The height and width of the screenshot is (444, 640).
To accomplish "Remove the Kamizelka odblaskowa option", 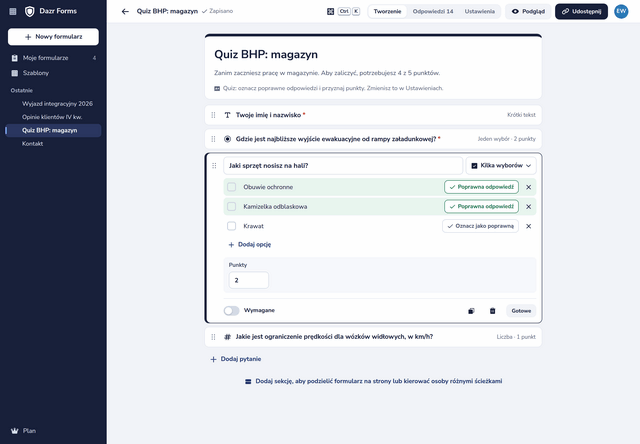I will pyautogui.click(x=528, y=206).
